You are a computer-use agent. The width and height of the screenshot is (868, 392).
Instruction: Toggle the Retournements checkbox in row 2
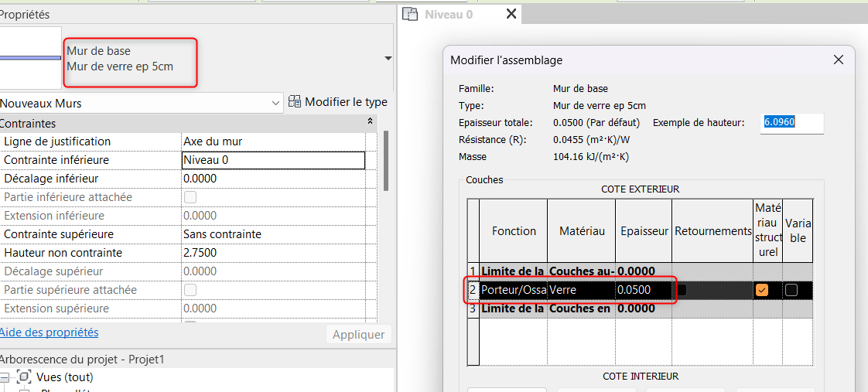682,290
